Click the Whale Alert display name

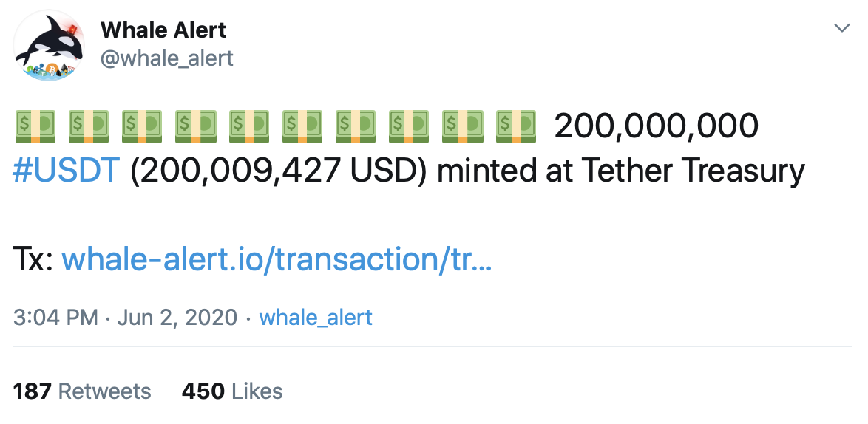(163, 30)
